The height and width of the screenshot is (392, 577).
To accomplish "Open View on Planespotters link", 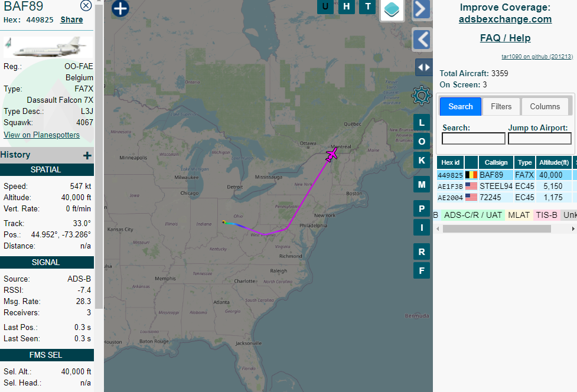I will (41, 135).
